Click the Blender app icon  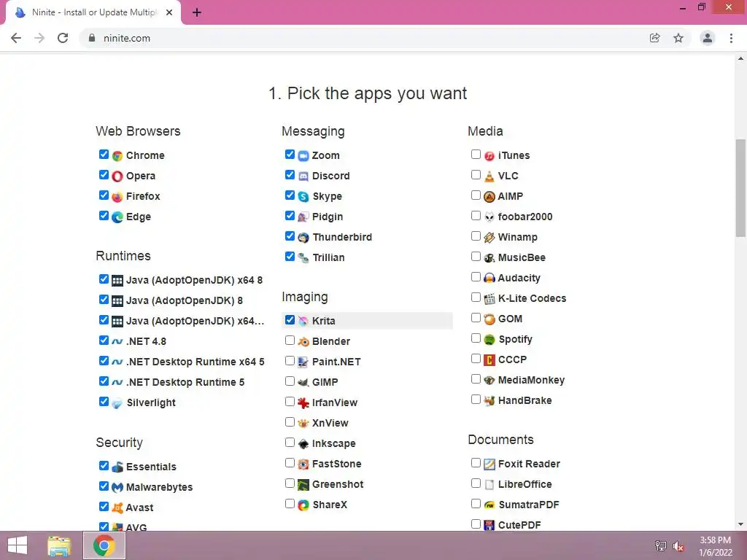coord(303,342)
